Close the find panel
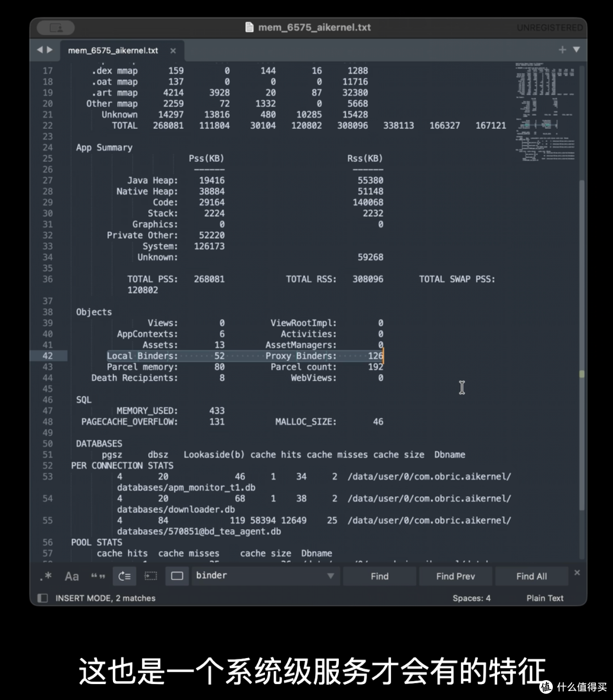Image resolution: width=613 pixels, height=700 pixels. coord(577,573)
